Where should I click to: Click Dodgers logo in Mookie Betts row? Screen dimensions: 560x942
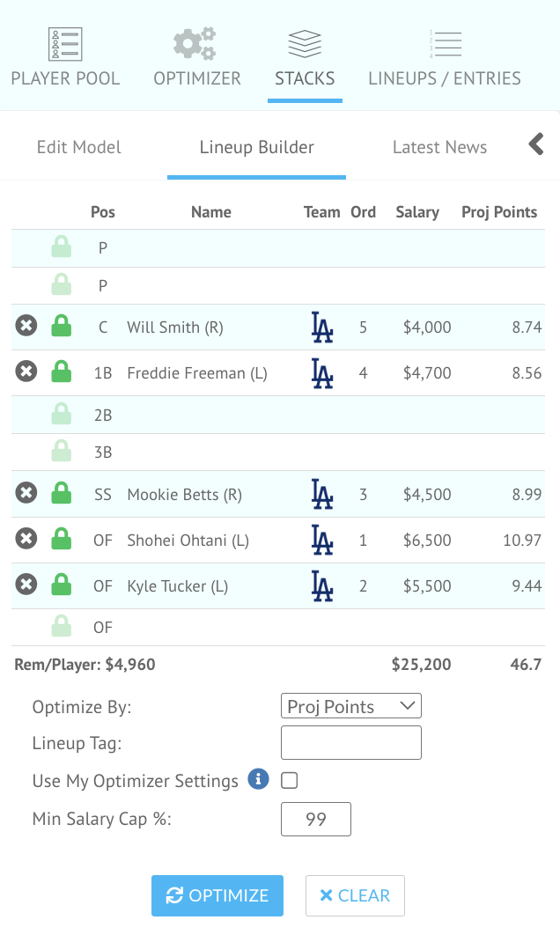(322, 494)
